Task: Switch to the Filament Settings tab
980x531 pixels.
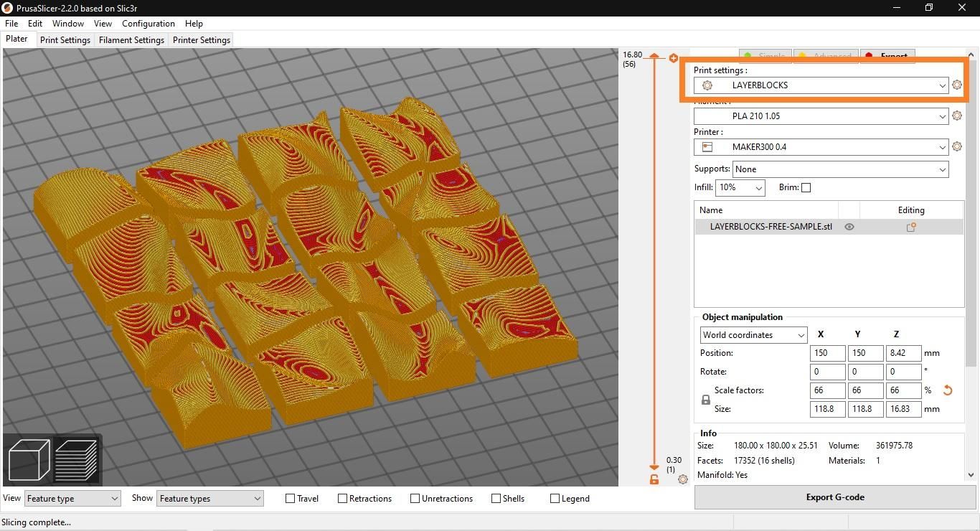Action: click(x=131, y=39)
